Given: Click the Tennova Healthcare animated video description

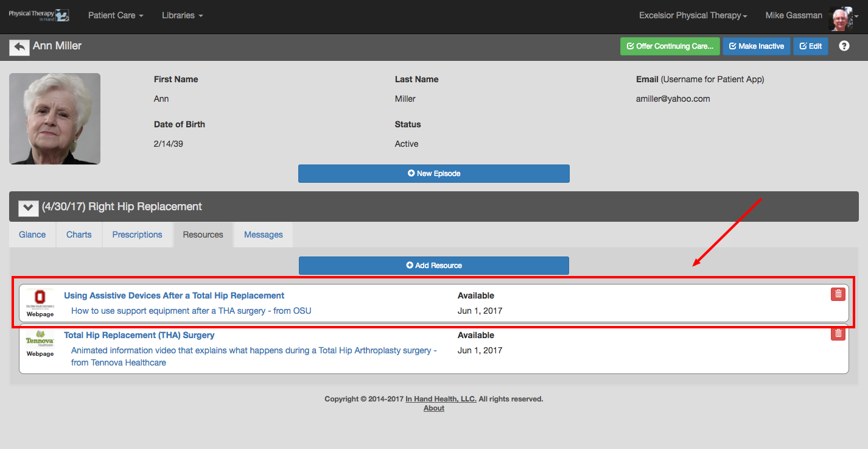Looking at the screenshot, I should pyautogui.click(x=254, y=356).
